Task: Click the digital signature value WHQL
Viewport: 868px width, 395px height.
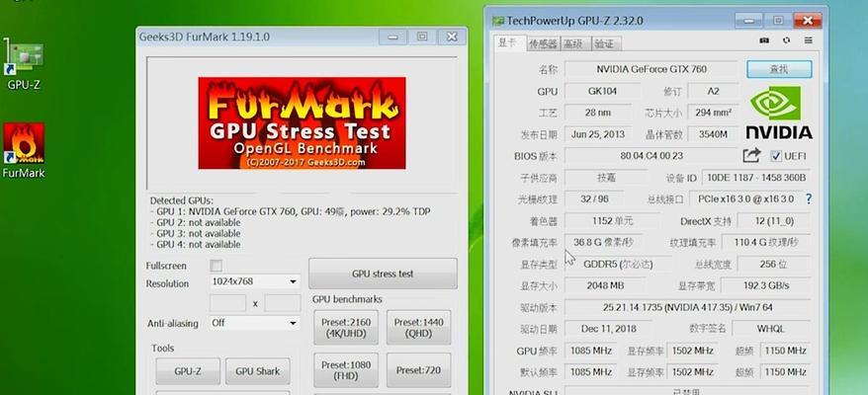Action: click(x=772, y=329)
